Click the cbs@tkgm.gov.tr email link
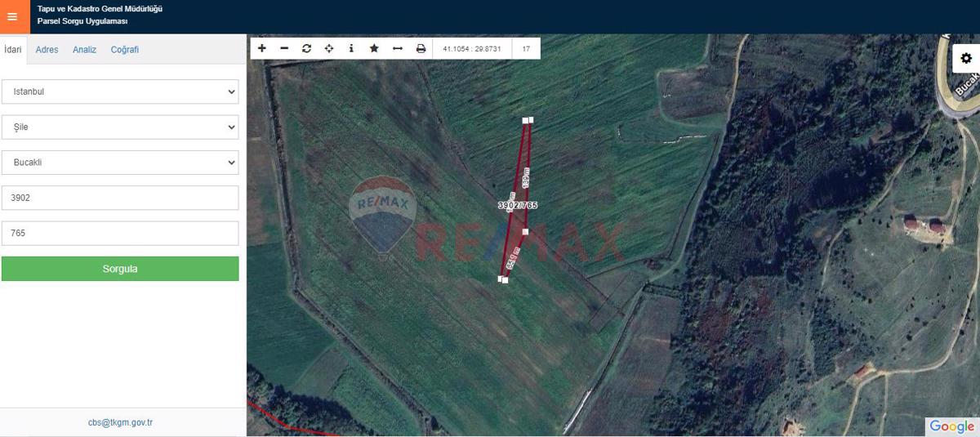Screen dimensions: 980x437 [121, 422]
